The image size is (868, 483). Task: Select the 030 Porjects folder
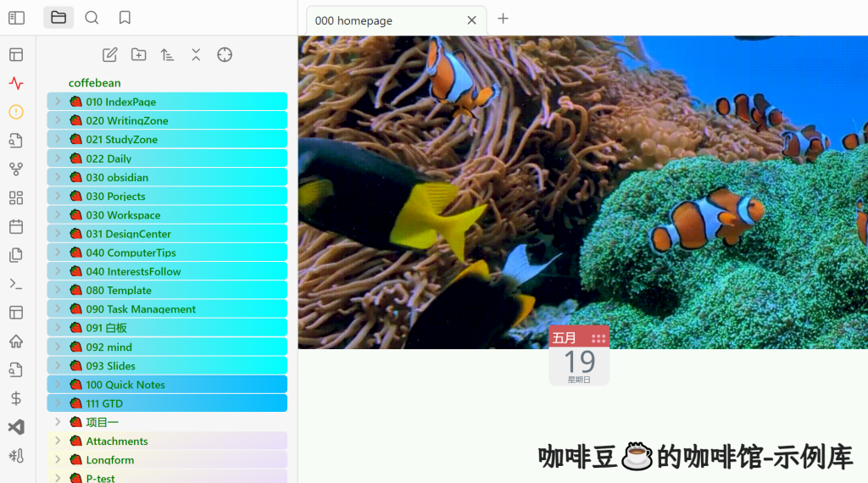tap(167, 196)
